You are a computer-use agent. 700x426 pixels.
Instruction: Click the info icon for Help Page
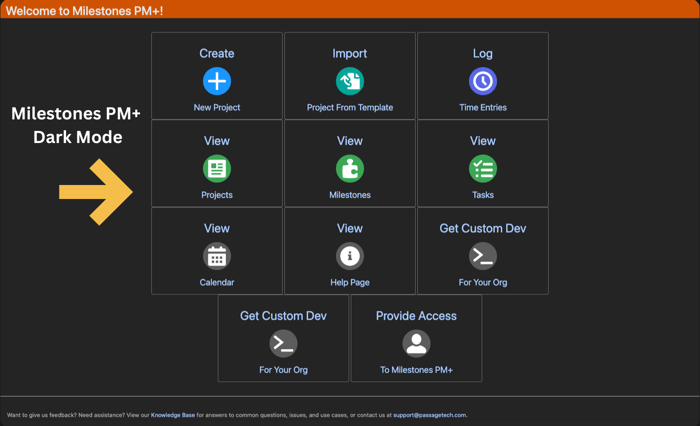coord(350,256)
